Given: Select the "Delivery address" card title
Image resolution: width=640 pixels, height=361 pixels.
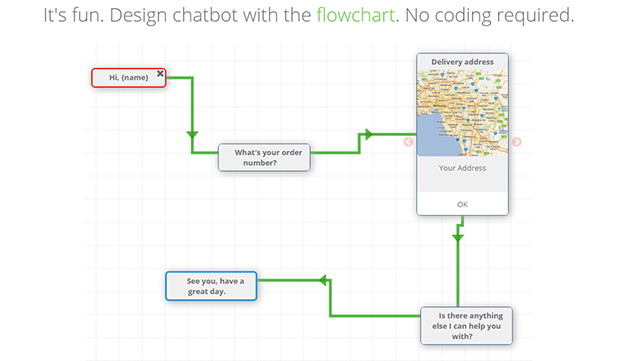Looking at the screenshot, I should coord(462,62).
